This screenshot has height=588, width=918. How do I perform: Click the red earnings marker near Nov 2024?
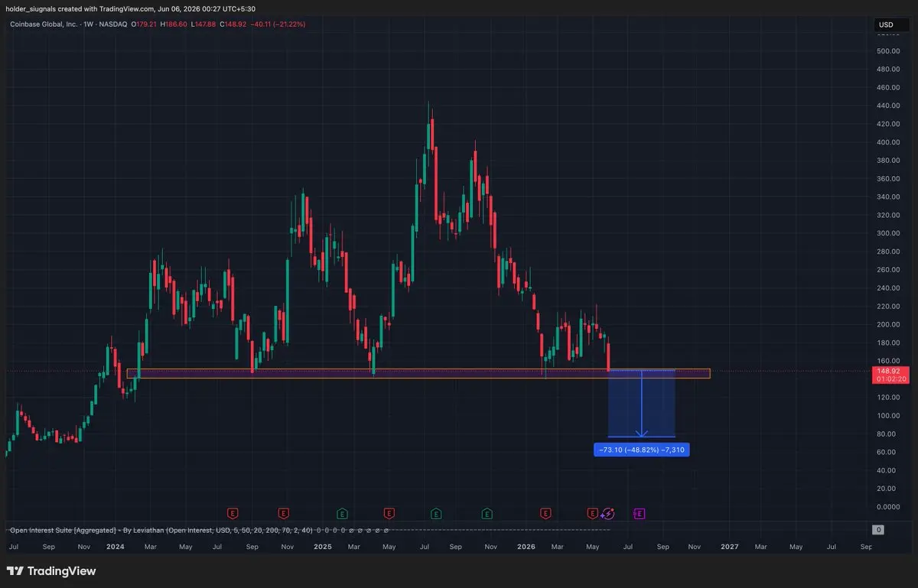pos(283,513)
